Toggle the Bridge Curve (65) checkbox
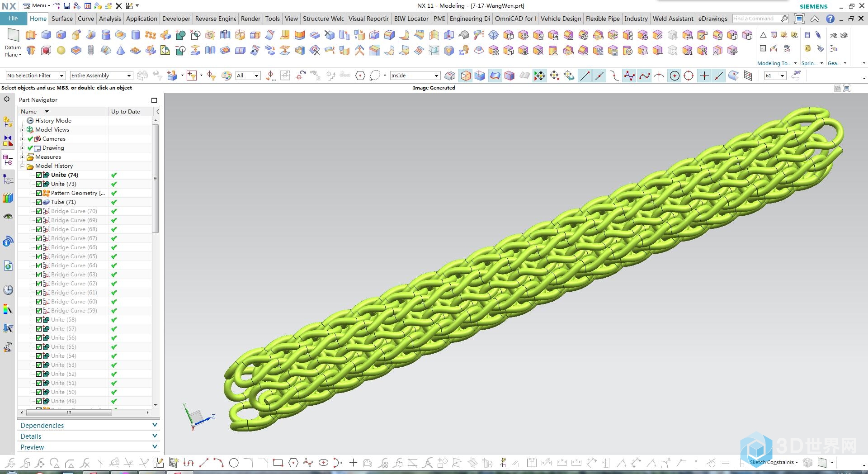 pyautogui.click(x=39, y=256)
